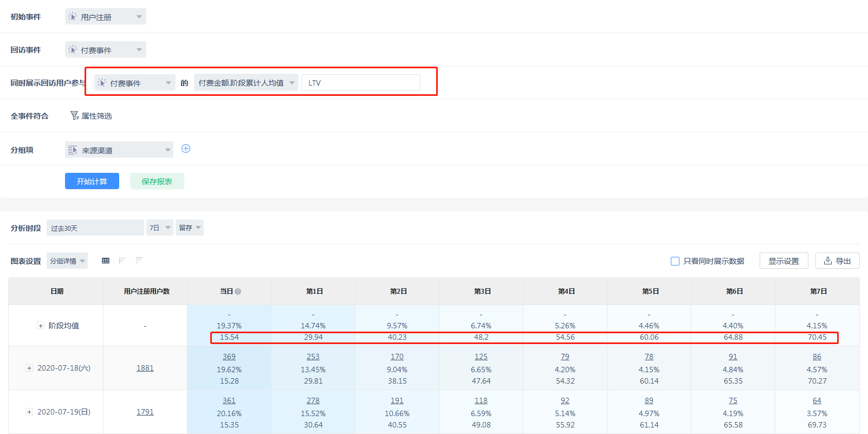Open 第7日 count 64 link
This screenshot has width=868, height=434.
click(x=817, y=400)
